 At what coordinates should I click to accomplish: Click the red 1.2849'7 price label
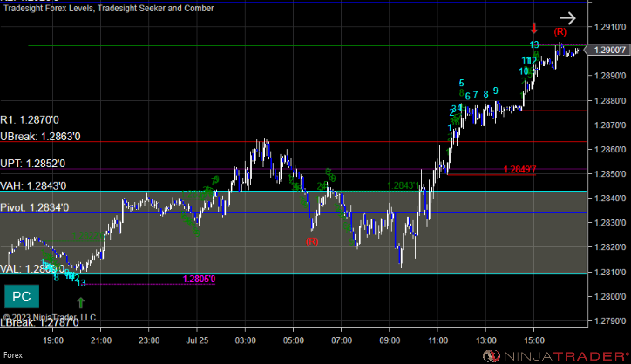(519, 169)
